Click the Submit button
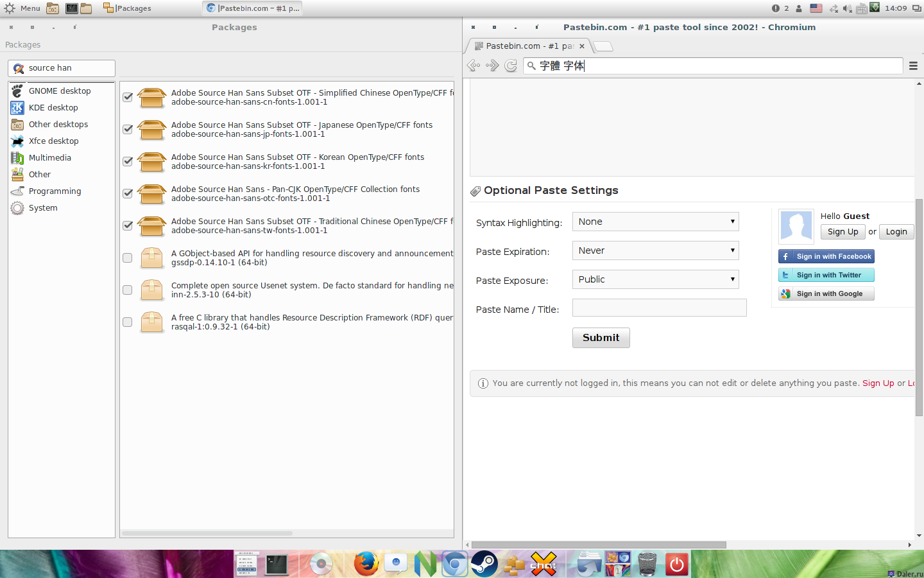The width and height of the screenshot is (924, 578). pos(601,338)
